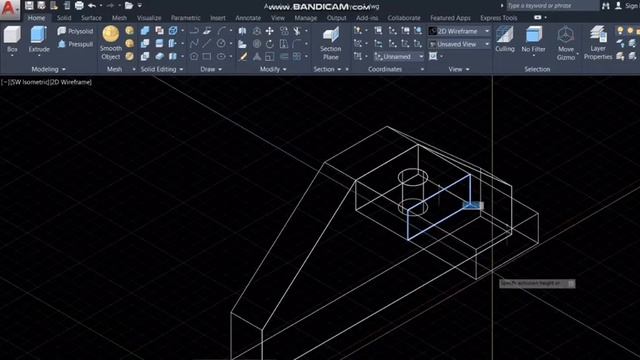Image resolution: width=640 pixels, height=360 pixels.
Task: Switch to the Solid ribbon tab
Action: point(64,18)
